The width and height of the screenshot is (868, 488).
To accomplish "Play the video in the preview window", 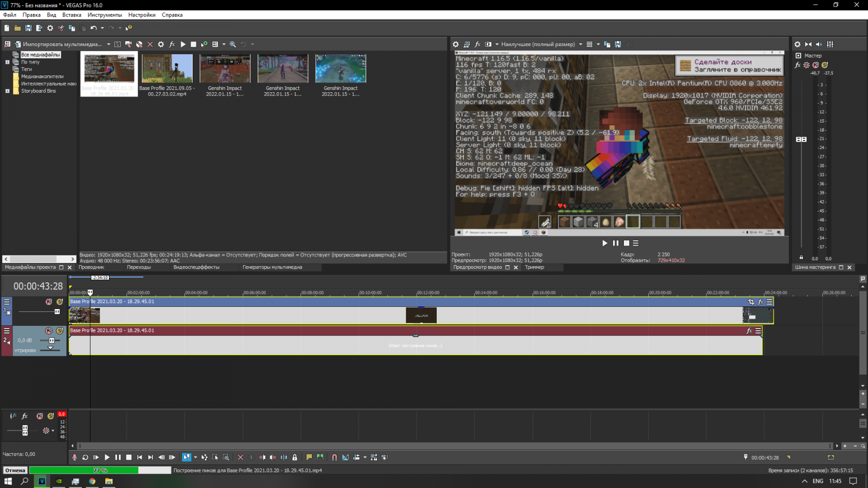I will [x=605, y=243].
